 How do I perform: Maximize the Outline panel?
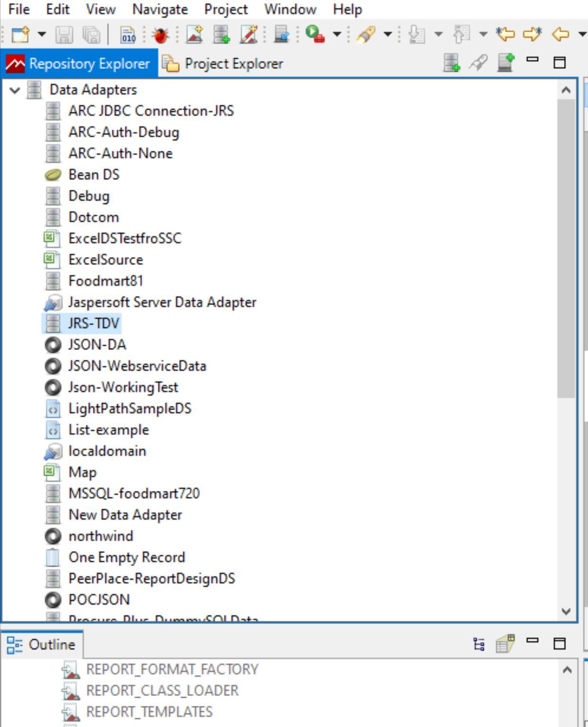tap(560, 643)
